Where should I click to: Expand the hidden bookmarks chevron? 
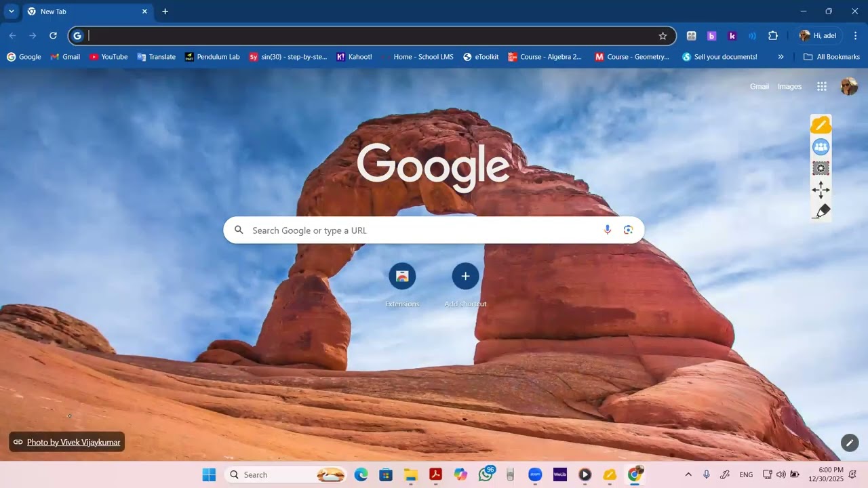781,57
